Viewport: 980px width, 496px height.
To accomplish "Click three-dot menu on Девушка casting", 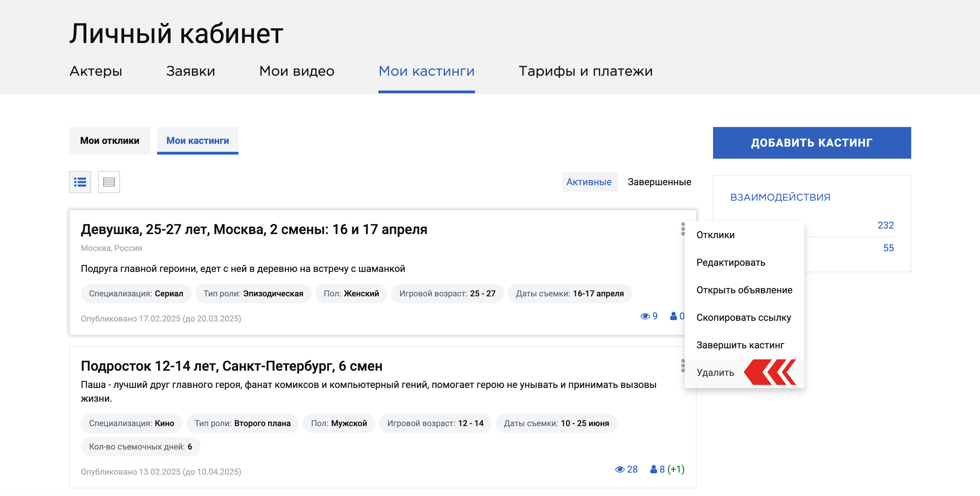I will click(x=682, y=229).
